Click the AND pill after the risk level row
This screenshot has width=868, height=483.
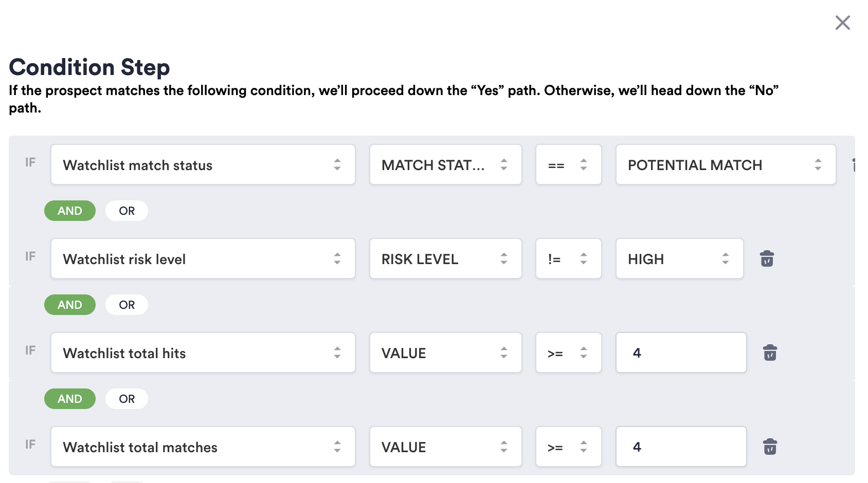(70, 305)
